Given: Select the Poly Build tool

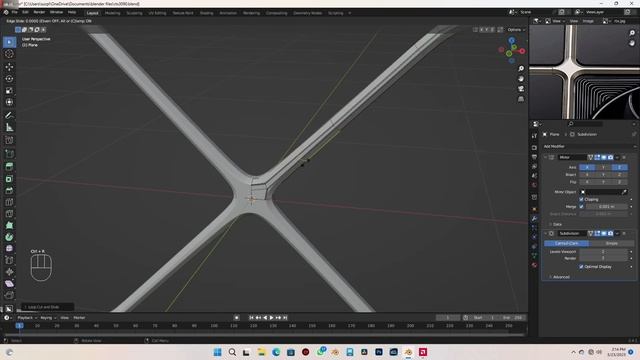Looking at the screenshot, I should click(x=9, y=225).
